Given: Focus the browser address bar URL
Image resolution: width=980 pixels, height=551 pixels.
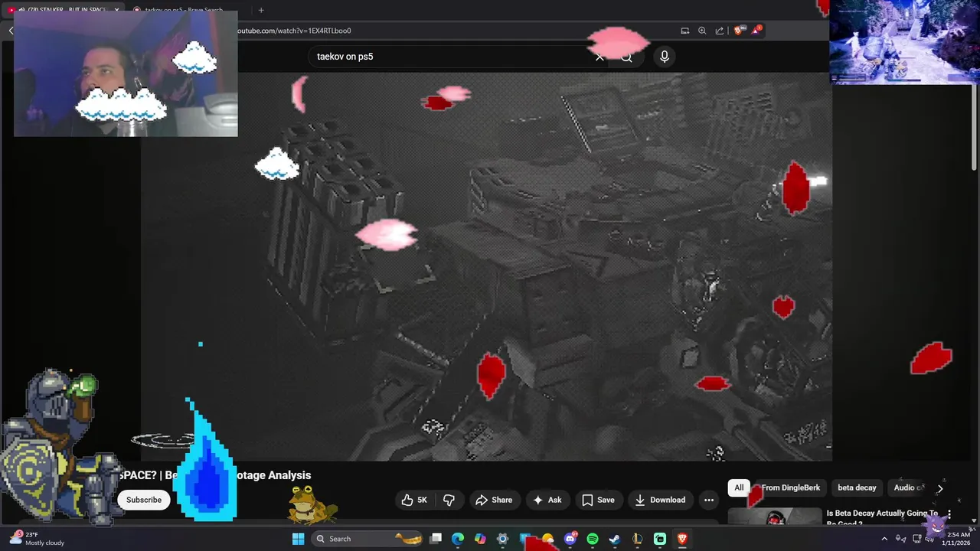Looking at the screenshot, I should pos(293,31).
